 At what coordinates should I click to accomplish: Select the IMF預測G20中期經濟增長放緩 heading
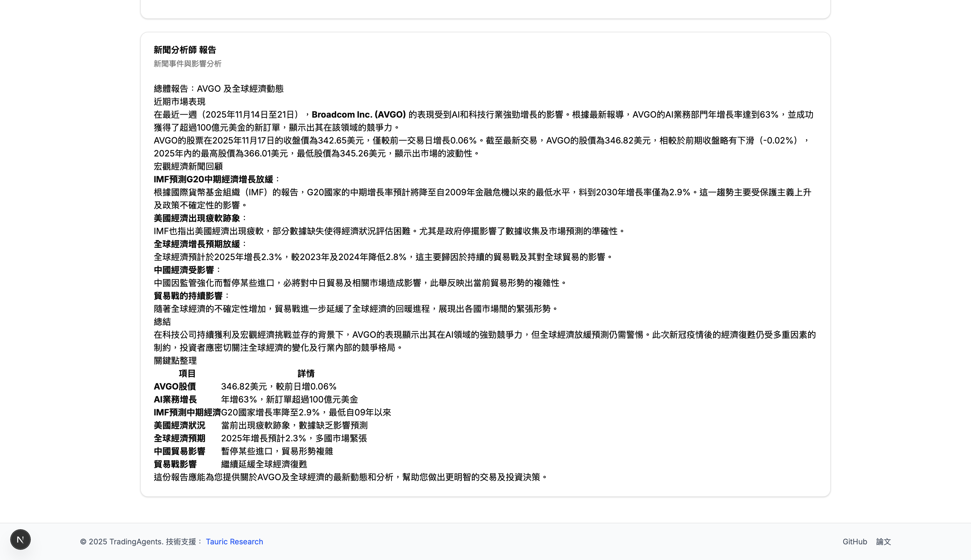213,179
